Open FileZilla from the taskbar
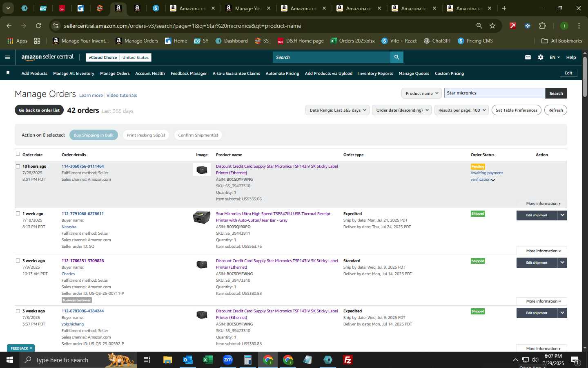This screenshot has width=588, height=368. pos(348,360)
